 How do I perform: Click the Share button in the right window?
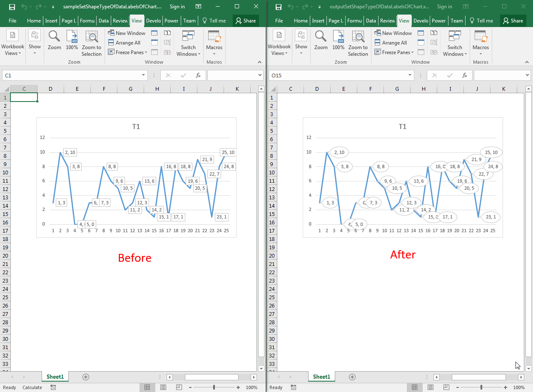(513, 21)
